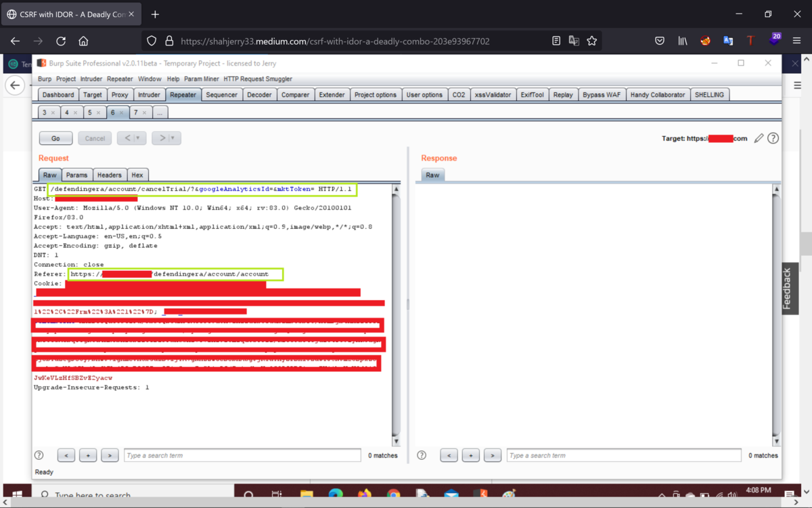Open the Window menu in Burp
Viewport: 812px width, 508px height.
click(x=150, y=79)
